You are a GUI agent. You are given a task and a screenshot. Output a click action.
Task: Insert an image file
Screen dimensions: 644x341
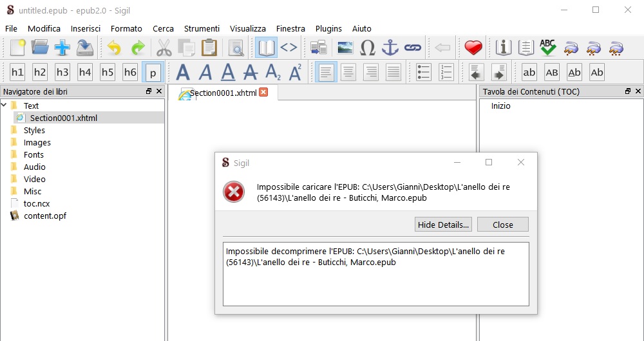tap(345, 48)
